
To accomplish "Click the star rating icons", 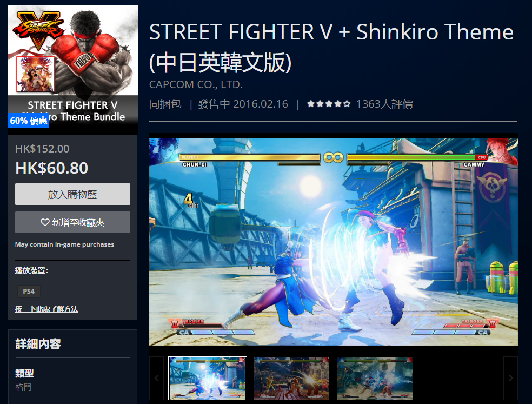I will pyautogui.click(x=328, y=104).
